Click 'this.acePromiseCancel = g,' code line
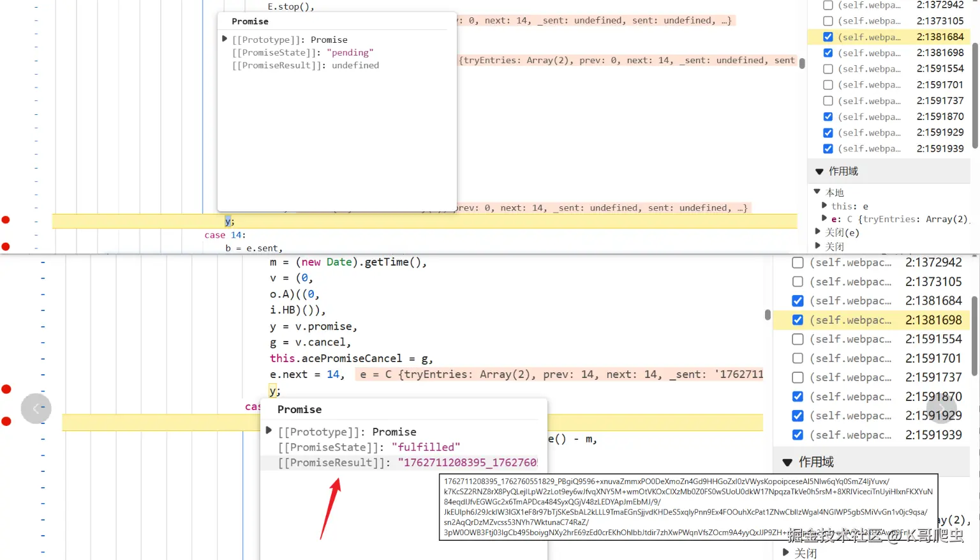The width and height of the screenshot is (980, 560). [352, 359]
